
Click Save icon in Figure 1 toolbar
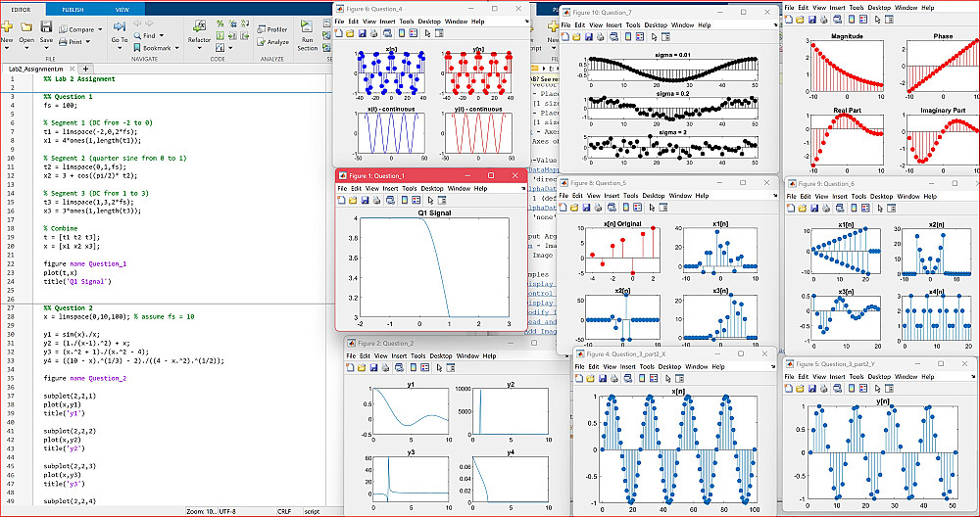364,201
